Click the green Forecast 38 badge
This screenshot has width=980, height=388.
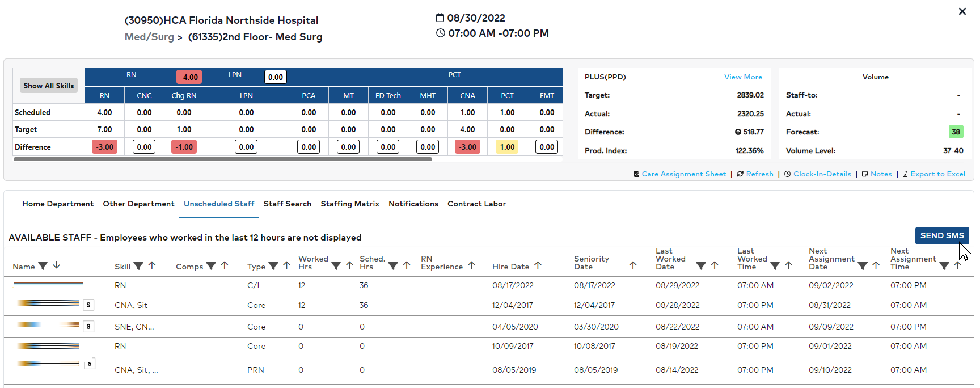click(956, 132)
